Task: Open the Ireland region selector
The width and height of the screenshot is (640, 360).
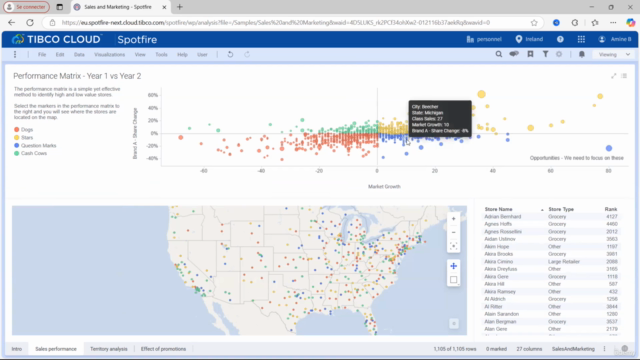Action: coord(529,39)
